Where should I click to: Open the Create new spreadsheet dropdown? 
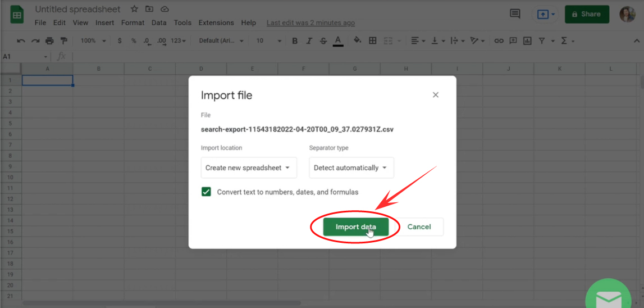pos(249,168)
